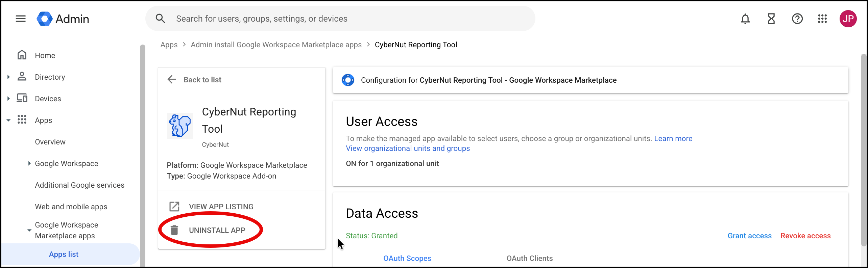Open the main hamburger menu

click(x=21, y=19)
